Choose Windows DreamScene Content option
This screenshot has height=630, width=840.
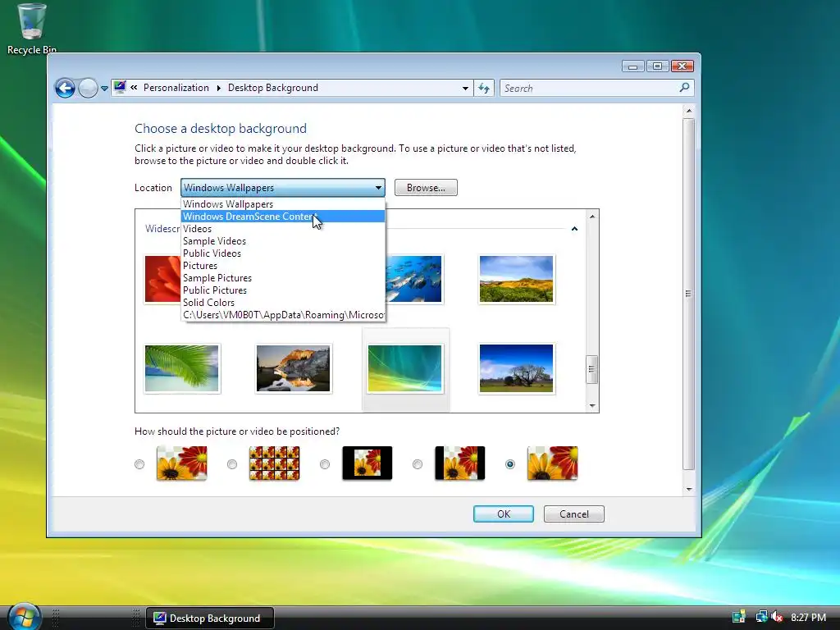tap(283, 217)
